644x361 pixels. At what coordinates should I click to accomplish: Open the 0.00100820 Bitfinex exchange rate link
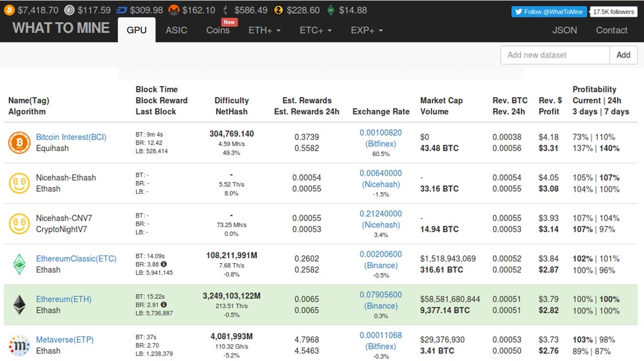point(380,138)
